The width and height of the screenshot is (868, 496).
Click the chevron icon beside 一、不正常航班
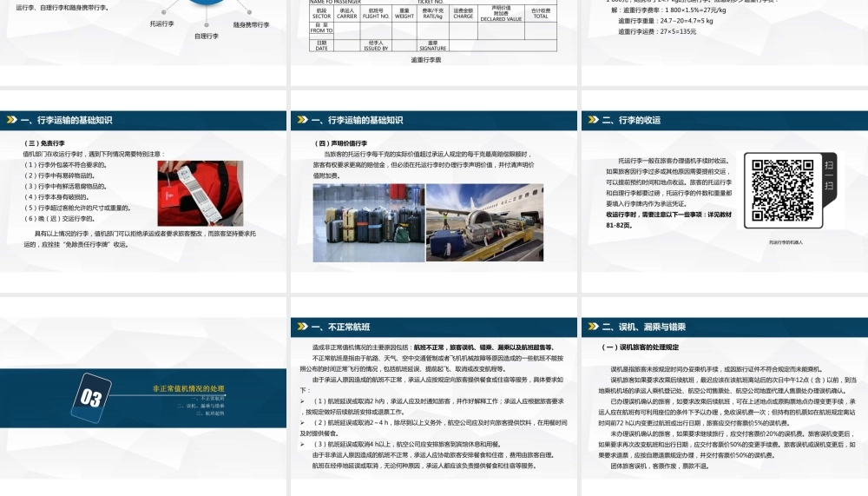303,327
